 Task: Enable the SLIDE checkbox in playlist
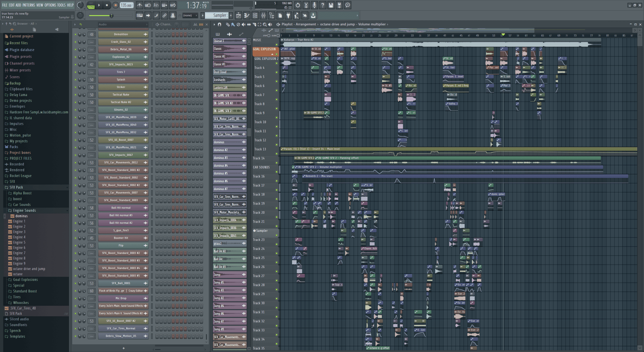278,36
